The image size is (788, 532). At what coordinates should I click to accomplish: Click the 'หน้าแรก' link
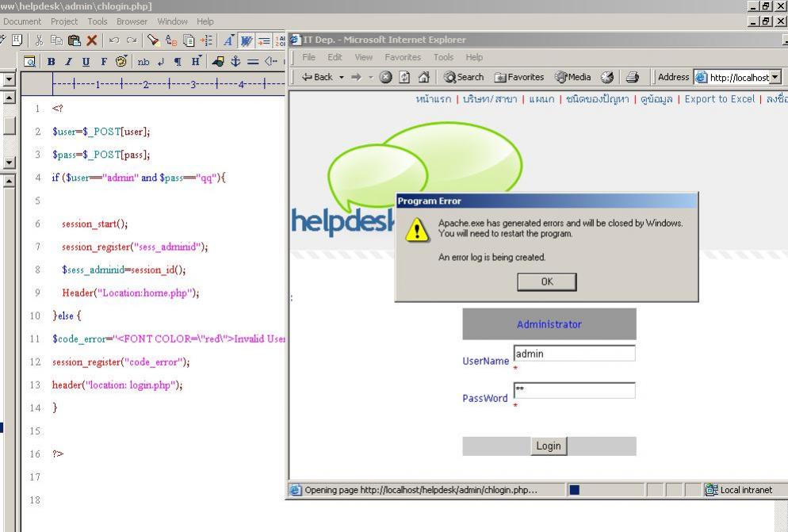433,99
